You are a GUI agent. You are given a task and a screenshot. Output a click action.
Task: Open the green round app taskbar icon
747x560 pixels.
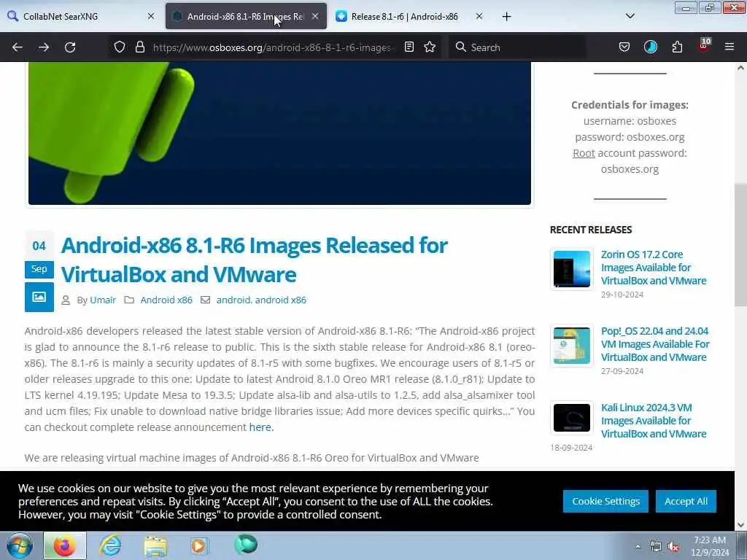coord(246,544)
